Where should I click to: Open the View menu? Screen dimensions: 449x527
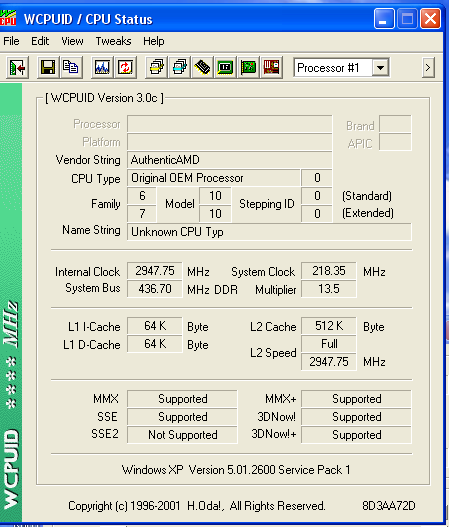pos(72,41)
